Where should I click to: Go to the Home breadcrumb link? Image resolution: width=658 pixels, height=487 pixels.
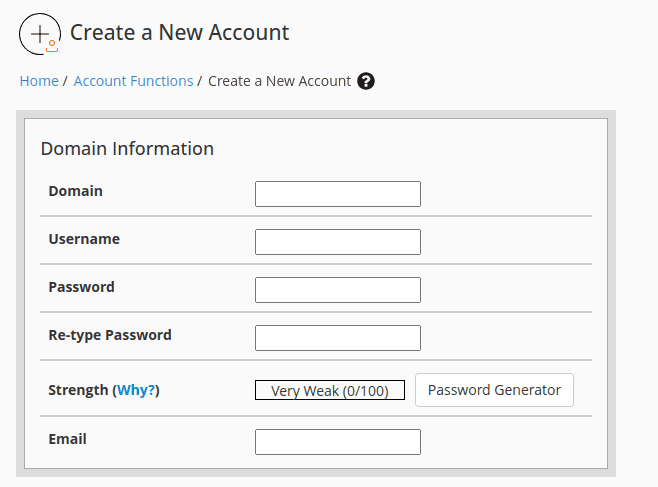coord(39,81)
